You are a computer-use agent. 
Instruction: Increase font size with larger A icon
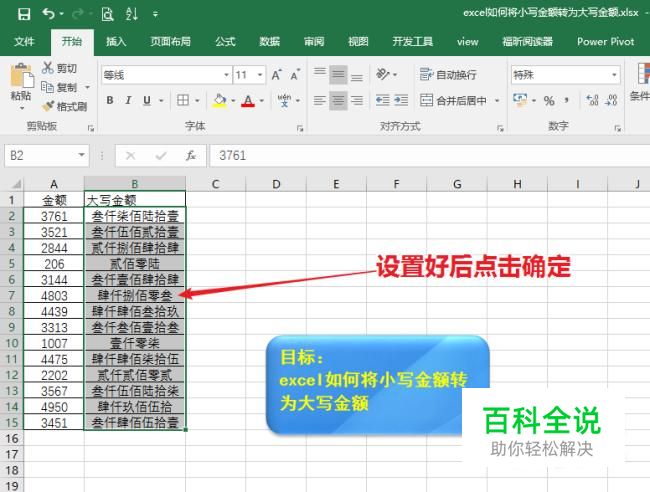[x=276, y=75]
